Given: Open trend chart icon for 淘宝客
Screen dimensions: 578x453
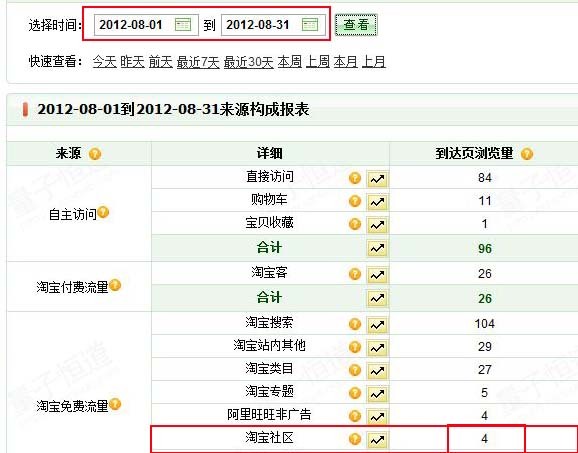Looking at the screenshot, I should (x=377, y=274).
